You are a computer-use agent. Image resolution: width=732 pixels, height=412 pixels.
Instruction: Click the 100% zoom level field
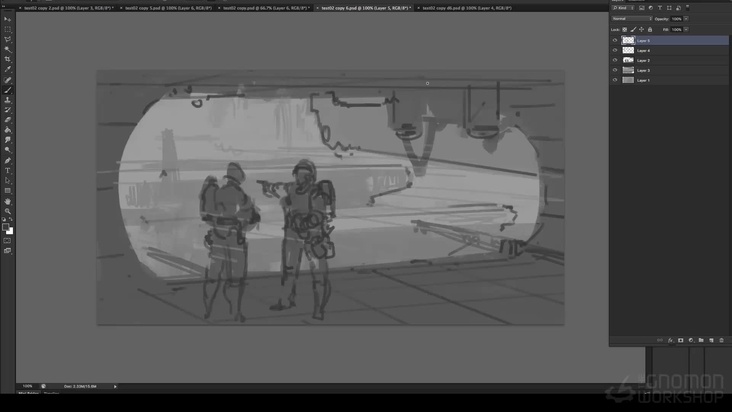click(28, 386)
